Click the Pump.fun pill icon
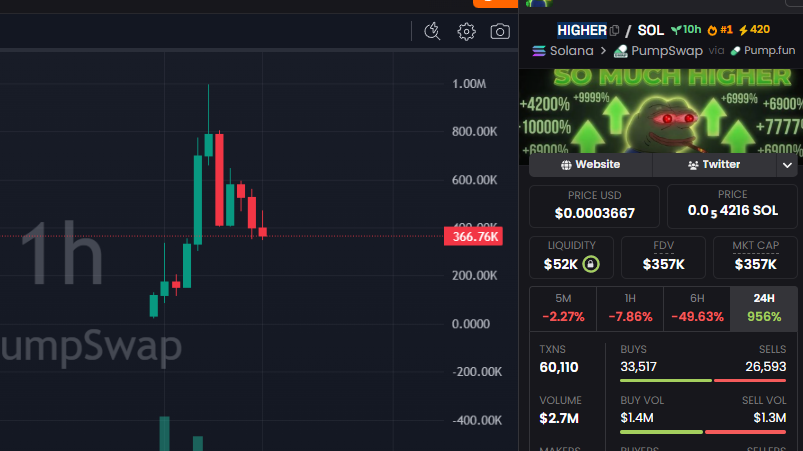Screen dimensions: 803x451 735,51
